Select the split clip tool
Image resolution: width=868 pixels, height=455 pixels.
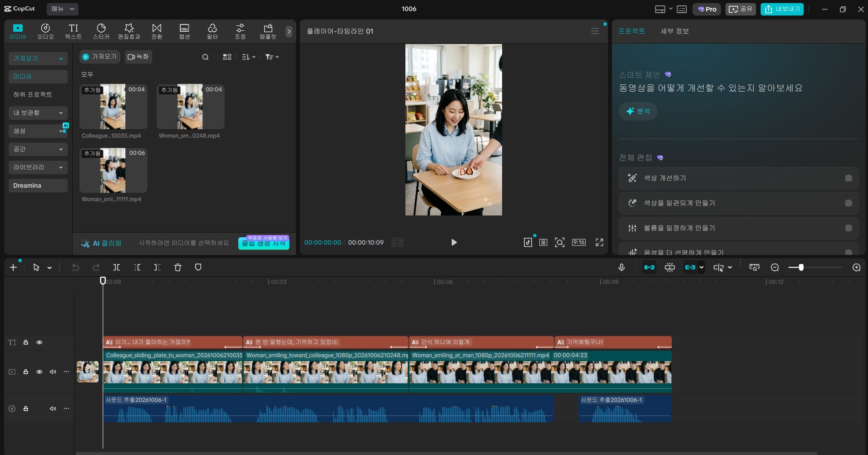(117, 268)
